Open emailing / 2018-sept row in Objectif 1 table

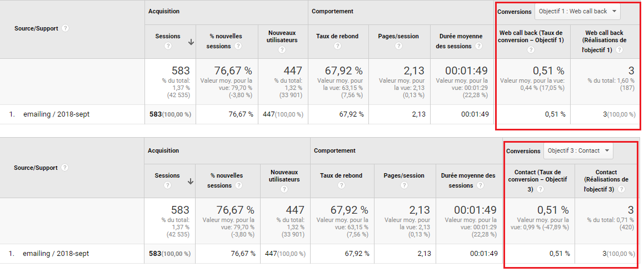tap(56, 114)
